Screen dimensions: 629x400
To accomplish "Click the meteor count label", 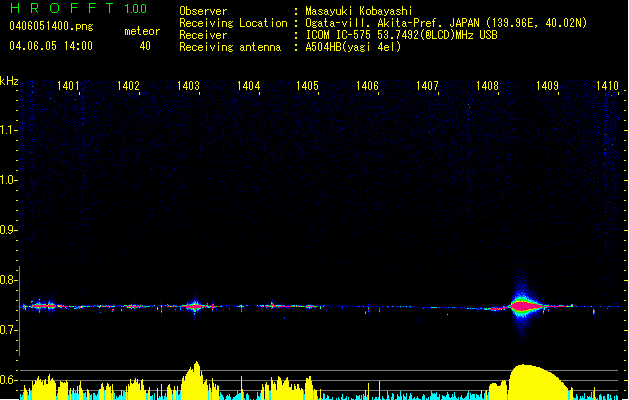I will 142,31.
